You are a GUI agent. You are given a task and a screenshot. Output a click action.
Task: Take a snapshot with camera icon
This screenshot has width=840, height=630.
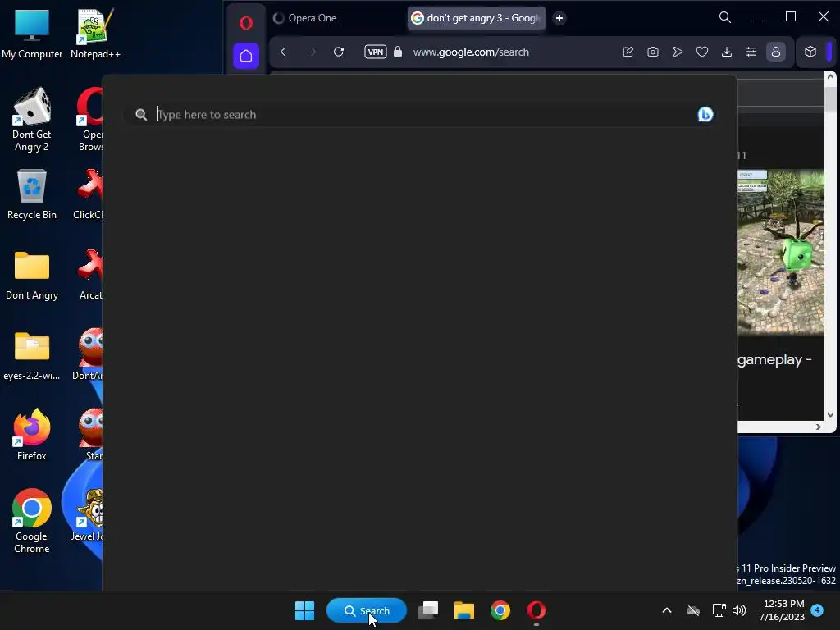652,52
